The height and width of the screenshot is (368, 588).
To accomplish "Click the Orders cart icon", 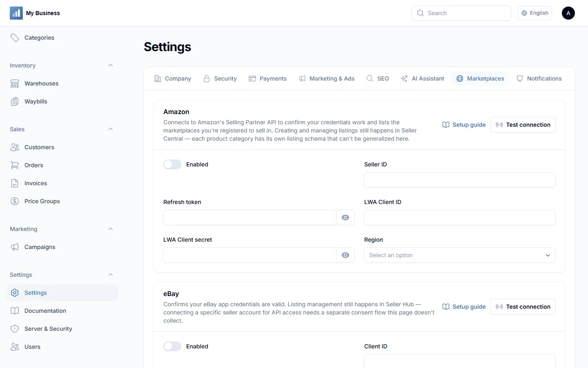I will (15, 165).
